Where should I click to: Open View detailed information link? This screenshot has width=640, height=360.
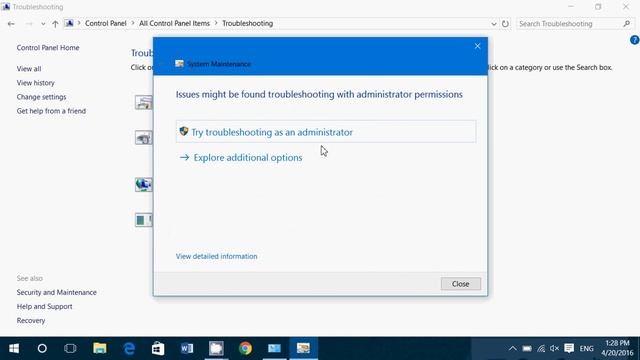pos(216,256)
